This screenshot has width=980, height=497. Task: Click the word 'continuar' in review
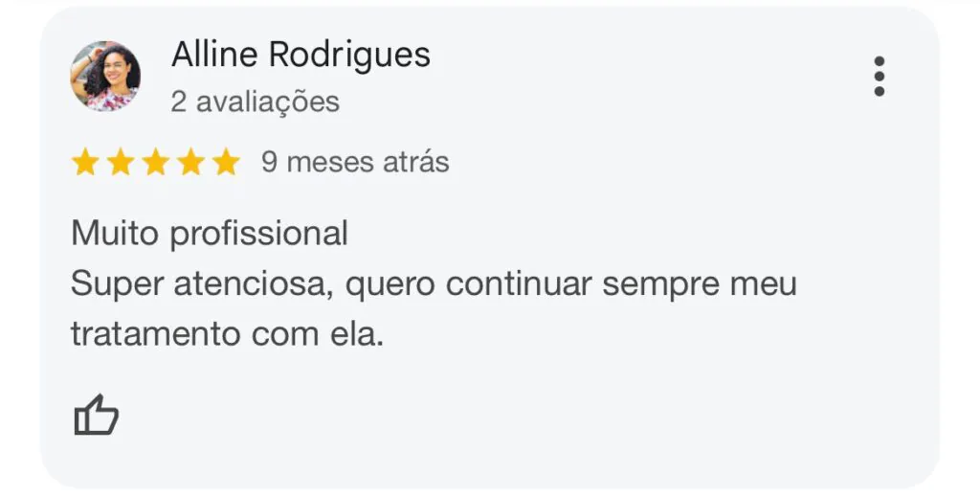[x=519, y=283]
